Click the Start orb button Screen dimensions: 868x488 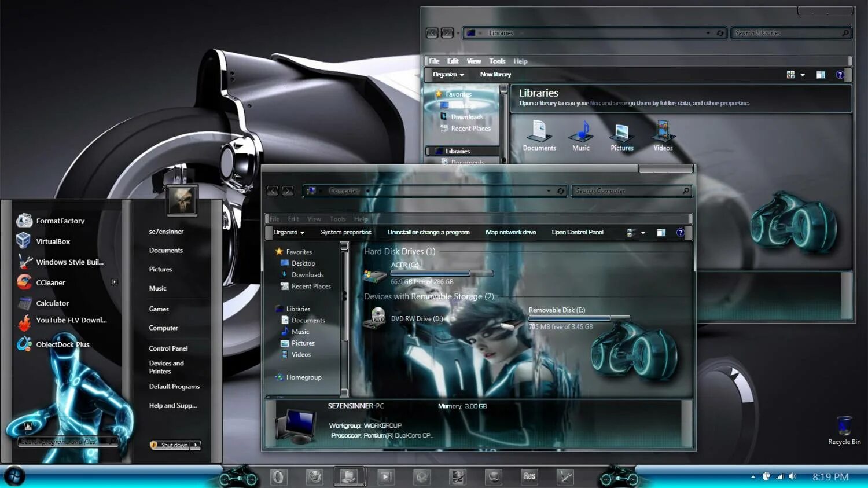[14, 476]
